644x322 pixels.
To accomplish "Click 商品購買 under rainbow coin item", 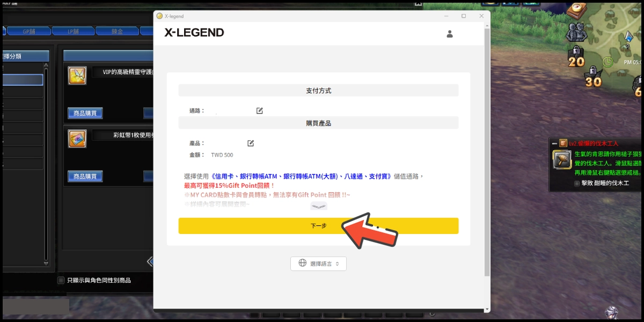I will (x=85, y=176).
